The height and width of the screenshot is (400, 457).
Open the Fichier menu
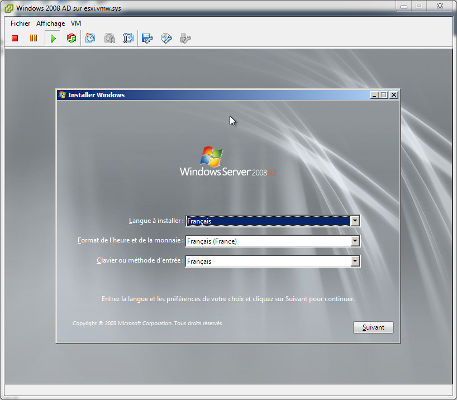pyautogui.click(x=20, y=24)
